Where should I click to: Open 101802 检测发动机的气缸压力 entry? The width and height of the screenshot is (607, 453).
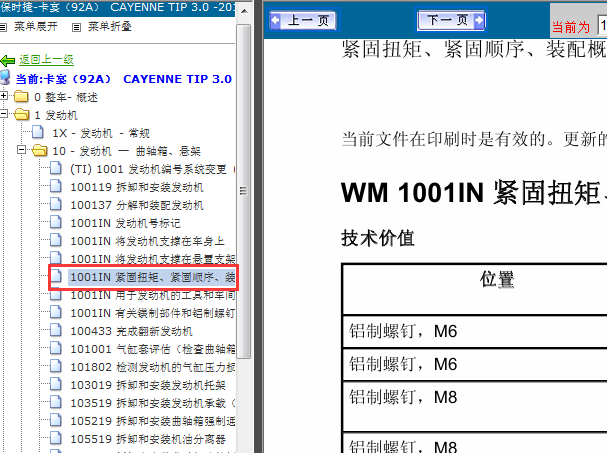153,367
